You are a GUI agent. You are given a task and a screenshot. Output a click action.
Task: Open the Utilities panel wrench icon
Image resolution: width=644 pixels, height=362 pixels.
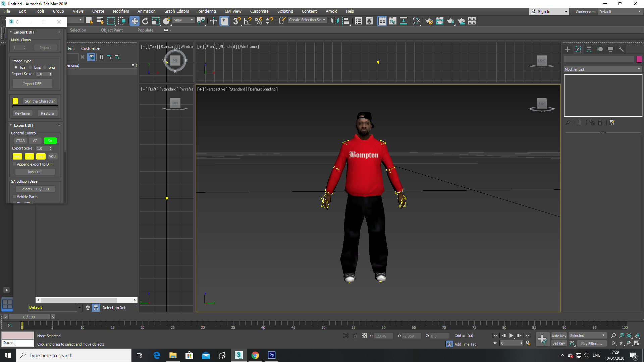[x=621, y=49]
